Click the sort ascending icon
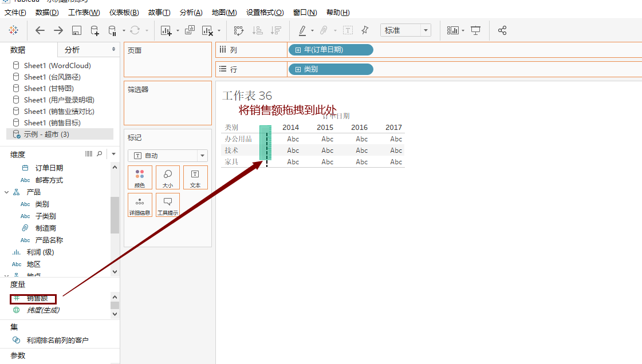Viewport: 642px width, 364px height. click(x=258, y=30)
